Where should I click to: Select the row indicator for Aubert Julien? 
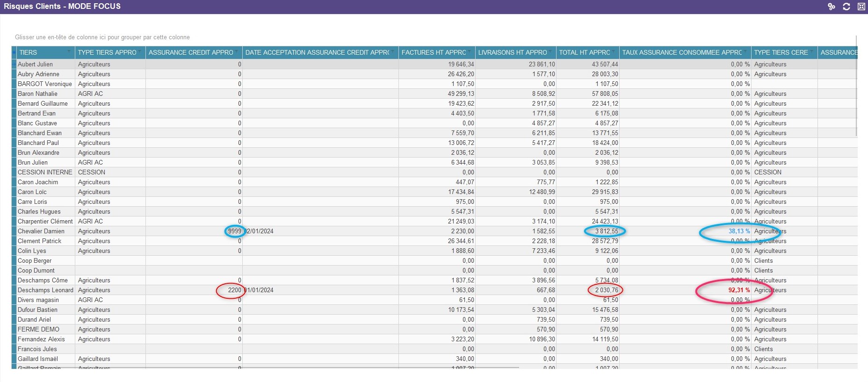point(14,65)
